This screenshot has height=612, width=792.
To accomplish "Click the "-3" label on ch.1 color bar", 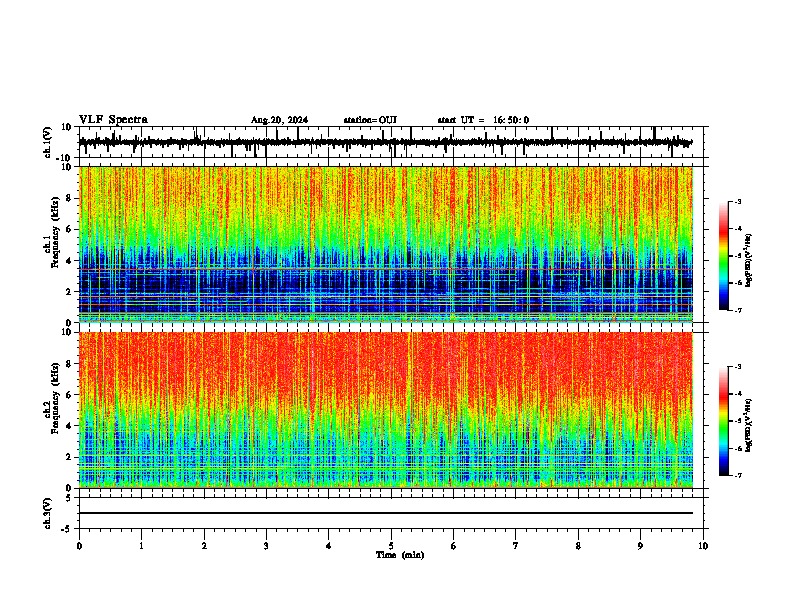I will (738, 201).
